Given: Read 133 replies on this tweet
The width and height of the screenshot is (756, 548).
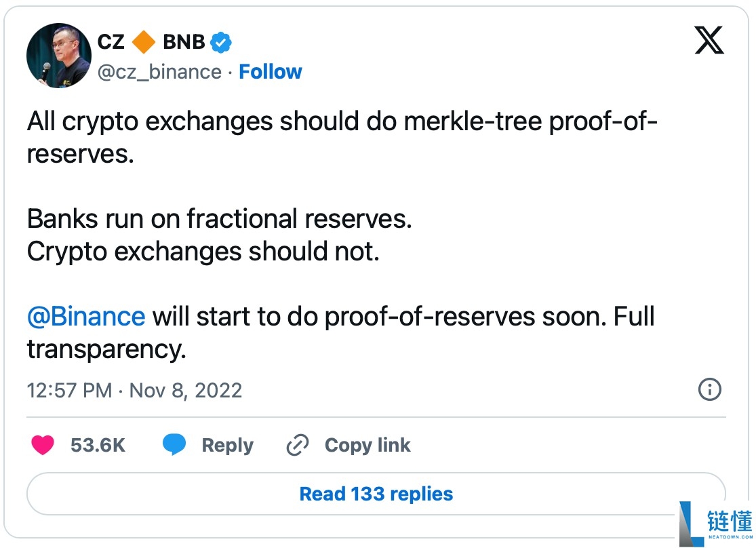Looking at the screenshot, I should 376,494.
